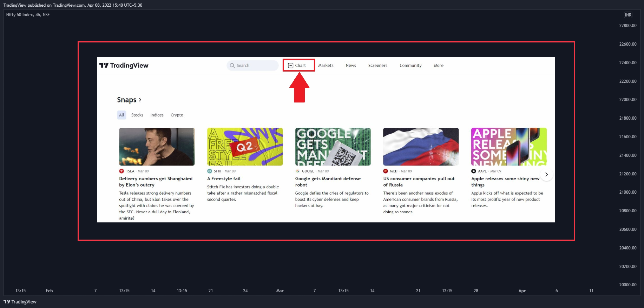
Task: Click the McDonald's logo icon beside MCD
Action: pyautogui.click(x=386, y=171)
